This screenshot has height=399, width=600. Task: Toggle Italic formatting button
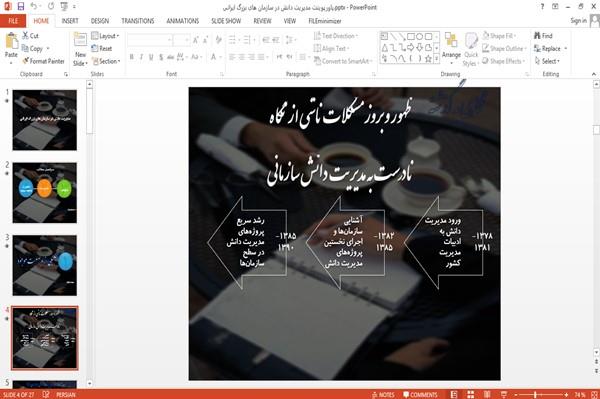click(x=141, y=57)
